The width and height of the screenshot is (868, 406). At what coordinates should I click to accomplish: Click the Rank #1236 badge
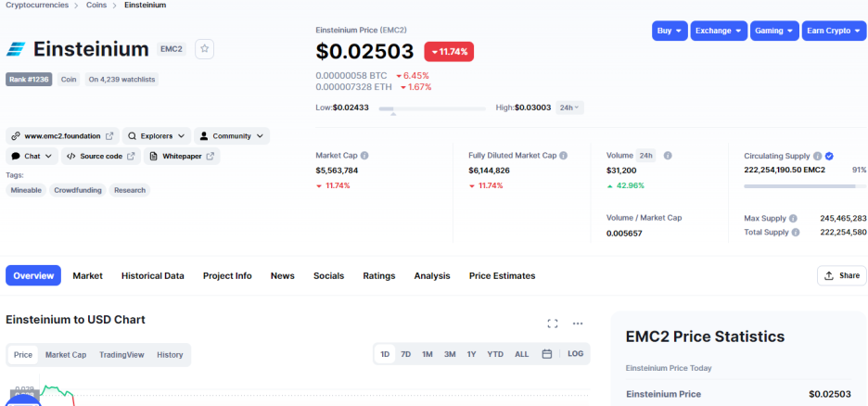click(29, 80)
